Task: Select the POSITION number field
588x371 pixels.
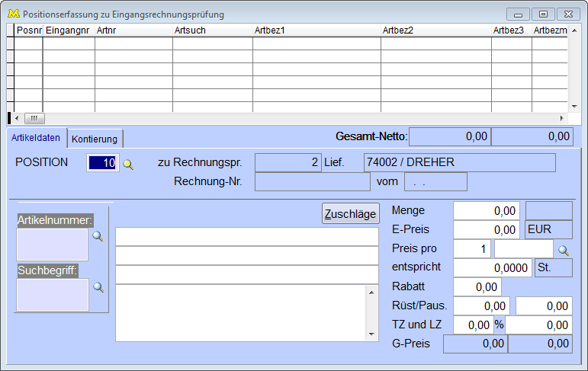Action: tap(103, 163)
